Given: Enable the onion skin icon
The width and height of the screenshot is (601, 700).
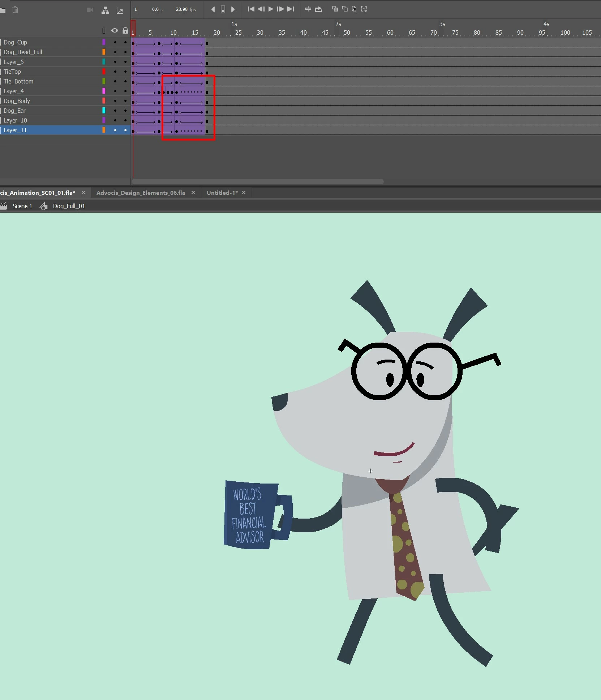Looking at the screenshot, I should (x=335, y=9).
